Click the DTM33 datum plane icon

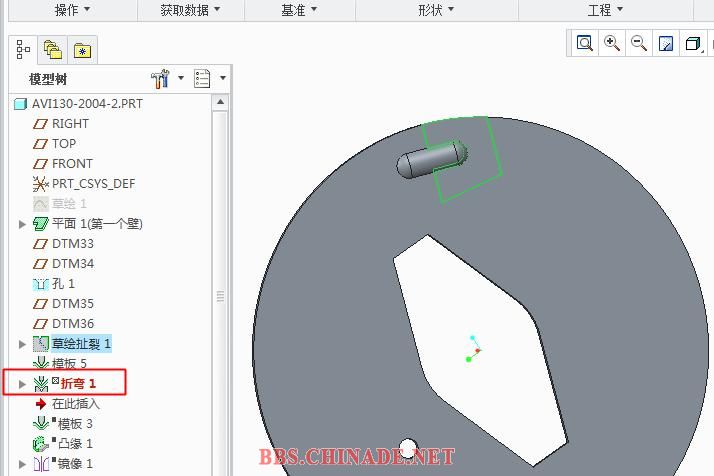[41, 244]
